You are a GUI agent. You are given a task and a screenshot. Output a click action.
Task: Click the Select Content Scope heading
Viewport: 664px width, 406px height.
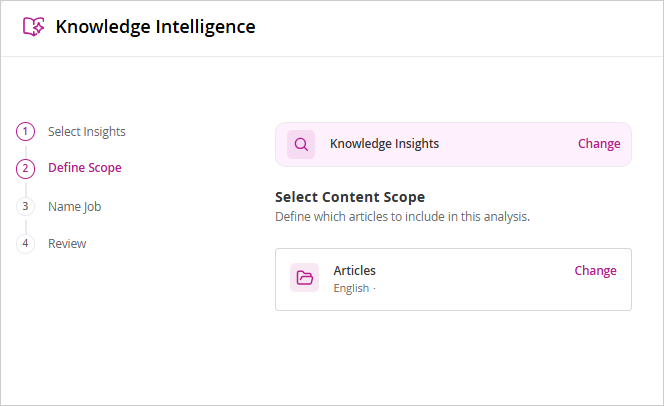click(350, 197)
